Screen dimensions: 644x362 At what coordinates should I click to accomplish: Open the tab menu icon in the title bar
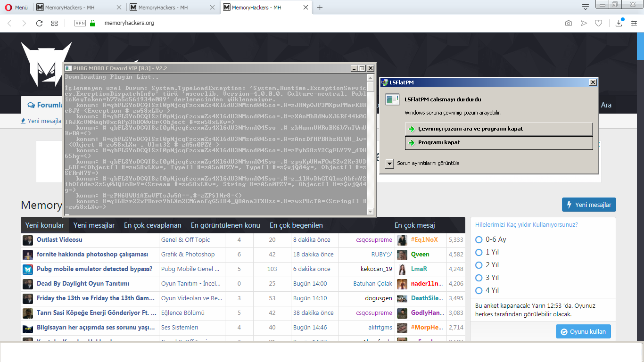coord(586,7)
